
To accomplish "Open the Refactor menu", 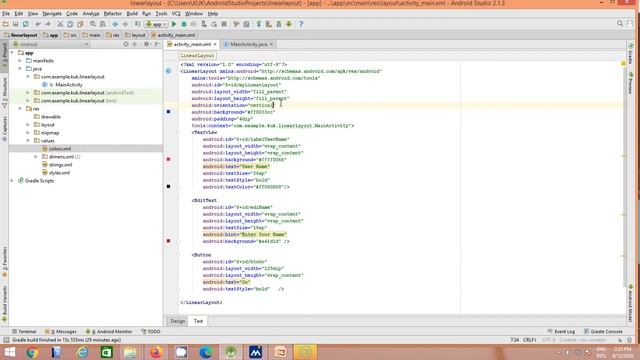I will (112, 13).
